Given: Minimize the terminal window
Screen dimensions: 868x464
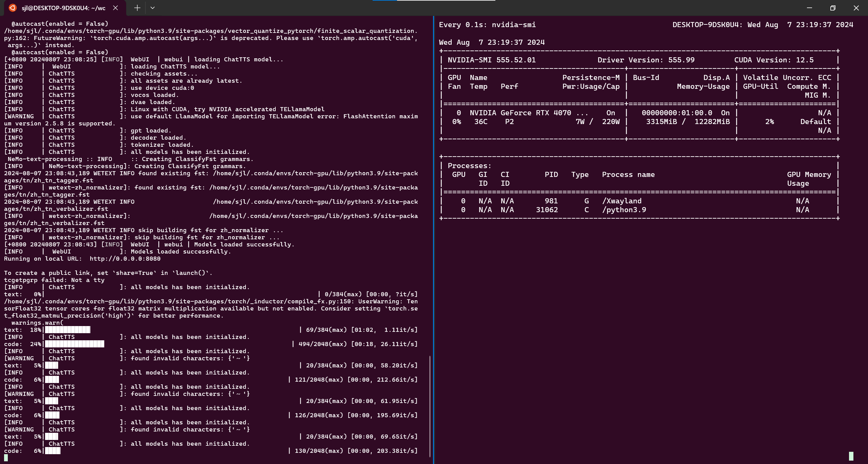Looking at the screenshot, I should [x=809, y=8].
